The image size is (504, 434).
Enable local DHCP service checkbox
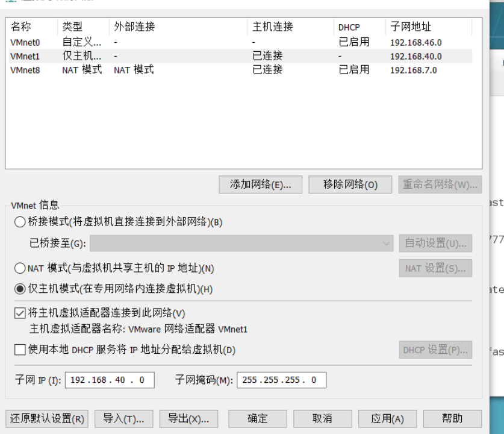[20, 350]
